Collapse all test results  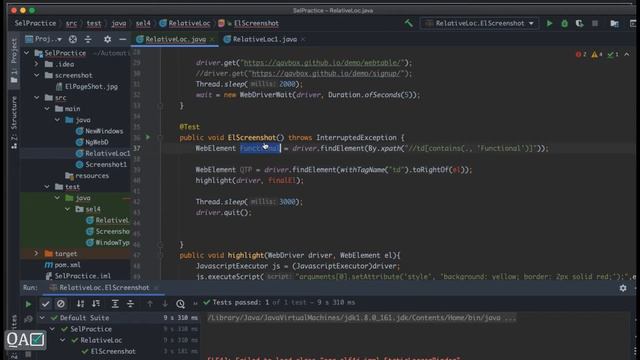click(130, 304)
